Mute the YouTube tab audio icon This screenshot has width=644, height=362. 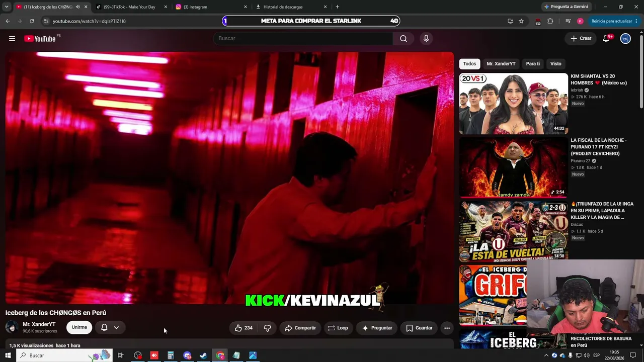(77, 7)
